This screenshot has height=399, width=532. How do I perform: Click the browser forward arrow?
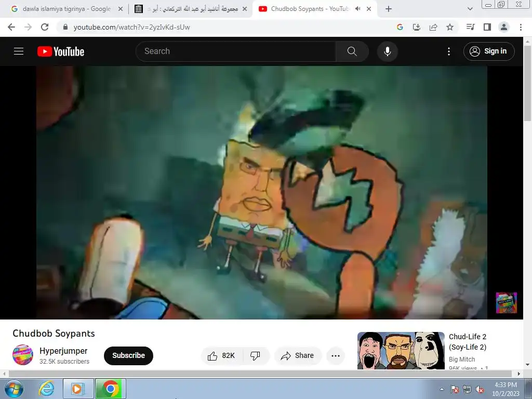point(28,27)
